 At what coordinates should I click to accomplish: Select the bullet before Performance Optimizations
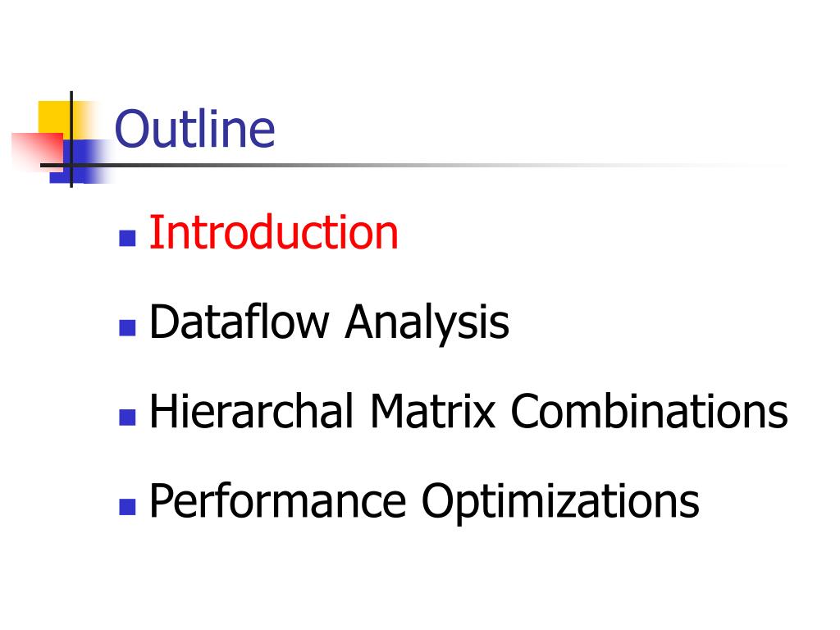tap(127, 507)
